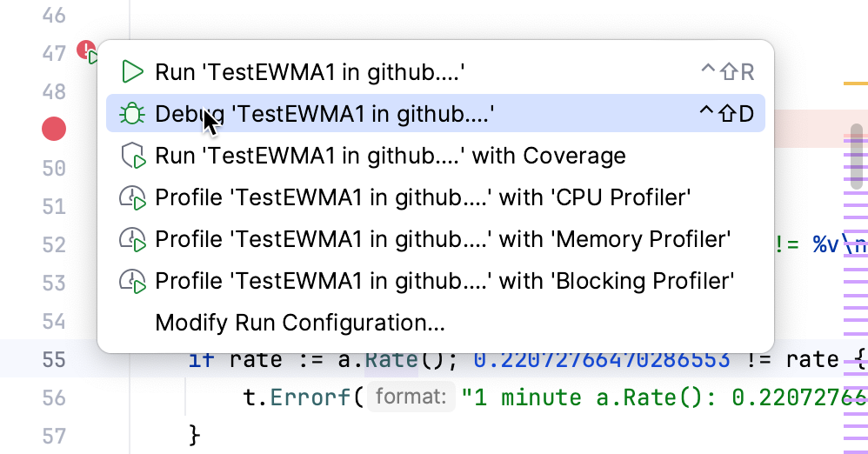Choose Debug 'TestEWMA1 in github....' option
The width and height of the screenshot is (868, 454).
[x=324, y=114]
